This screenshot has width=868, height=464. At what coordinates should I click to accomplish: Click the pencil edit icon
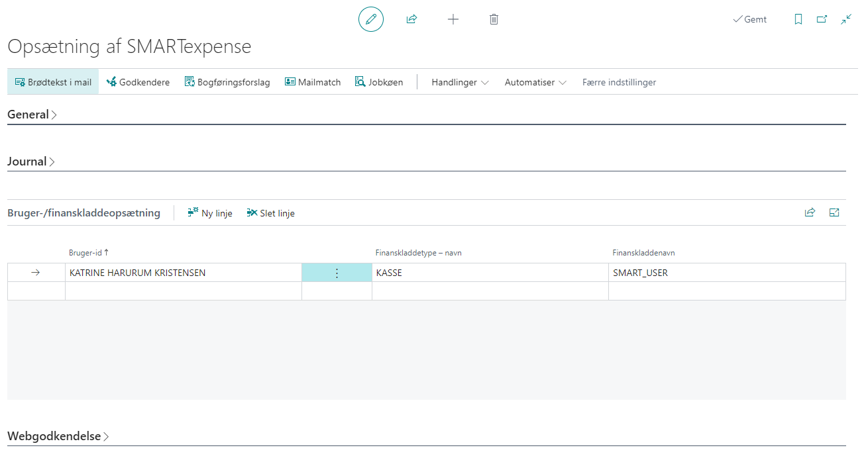(371, 19)
